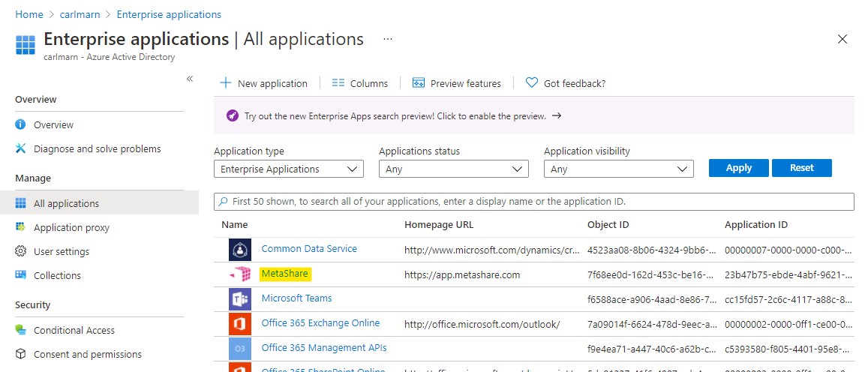
Task: Click the Conditional Access icon
Action: click(x=20, y=330)
